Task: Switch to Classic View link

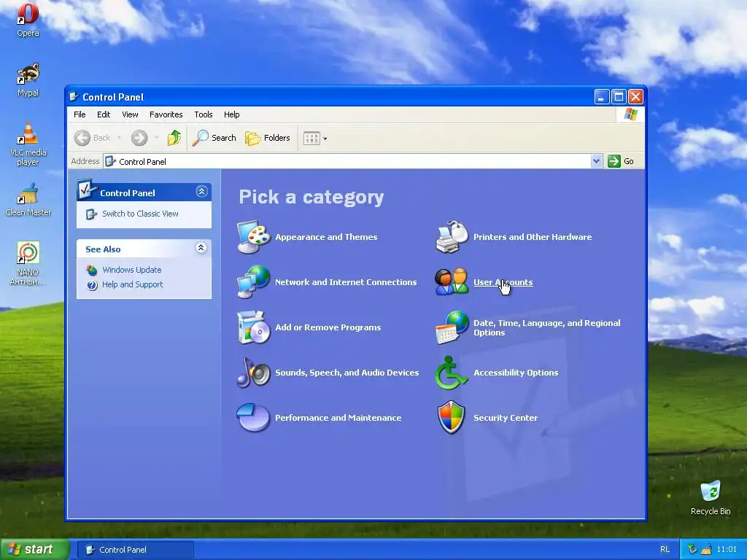Action: [x=140, y=214]
